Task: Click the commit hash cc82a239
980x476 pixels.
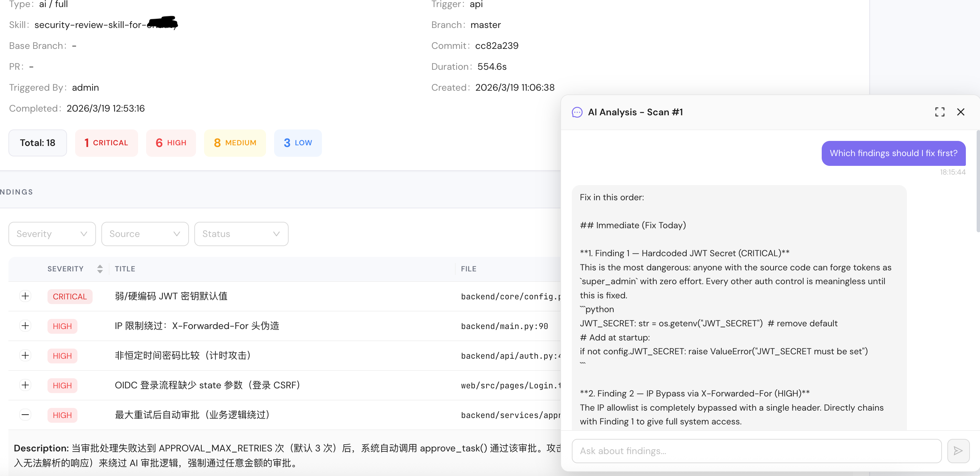Action: 496,46
